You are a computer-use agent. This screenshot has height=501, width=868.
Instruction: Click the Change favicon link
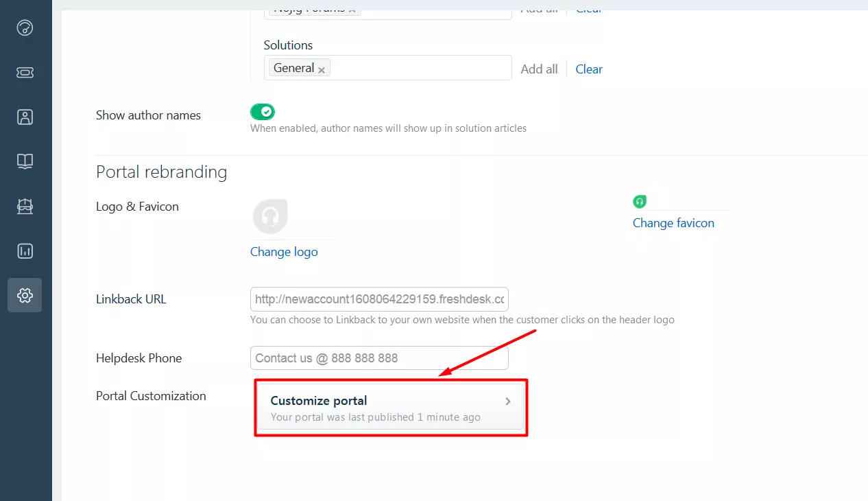pyautogui.click(x=673, y=223)
